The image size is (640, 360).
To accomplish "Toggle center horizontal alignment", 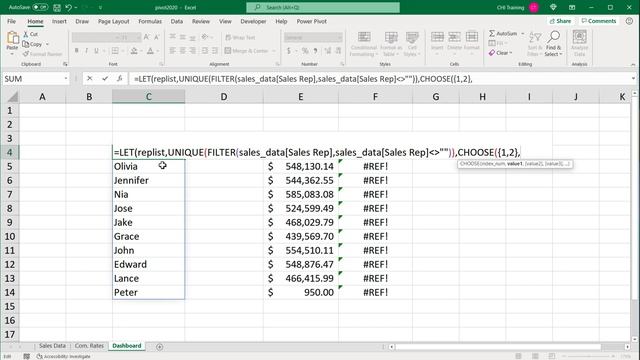I will tap(182, 51).
